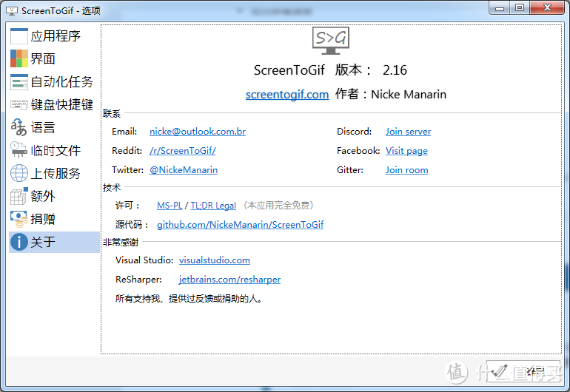This screenshot has width=570, height=392.
Task: Open the screentogif.com website link
Action: (287, 95)
